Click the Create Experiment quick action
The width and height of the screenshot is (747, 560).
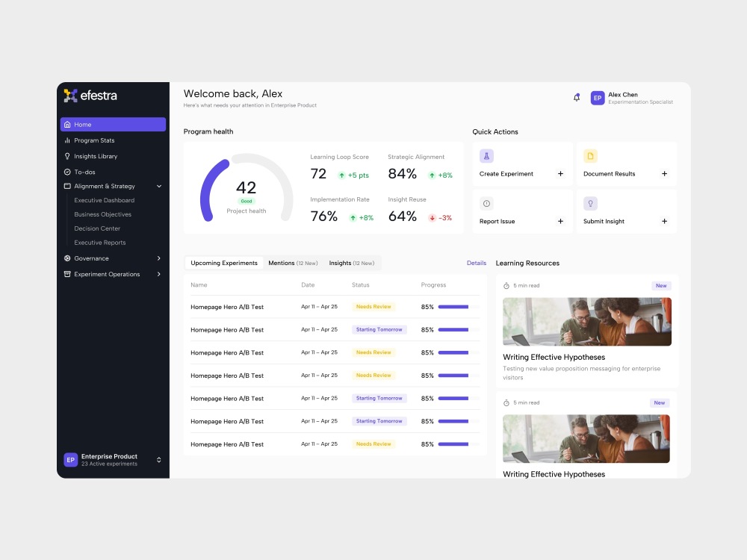pyautogui.click(x=523, y=164)
